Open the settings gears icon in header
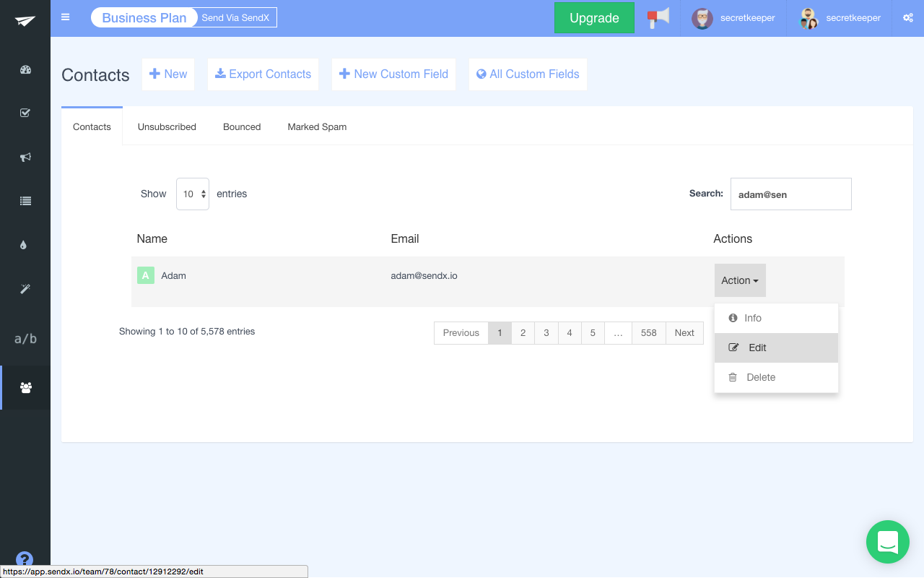 coord(908,18)
